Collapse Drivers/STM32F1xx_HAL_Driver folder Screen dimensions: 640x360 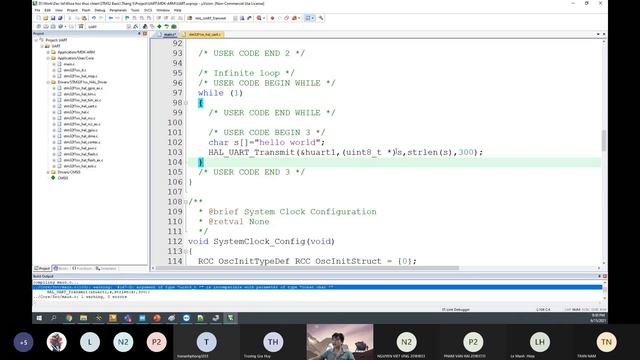tap(48, 82)
